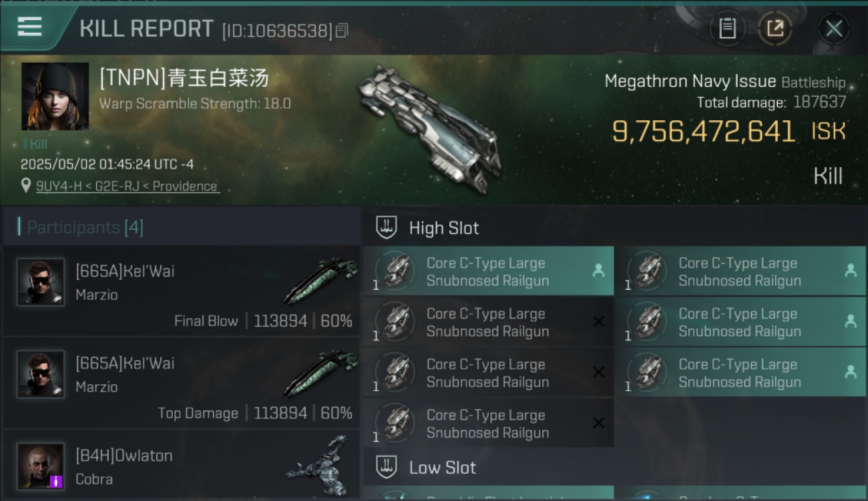
Task: Copy the kill report ID
Action: (342, 31)
